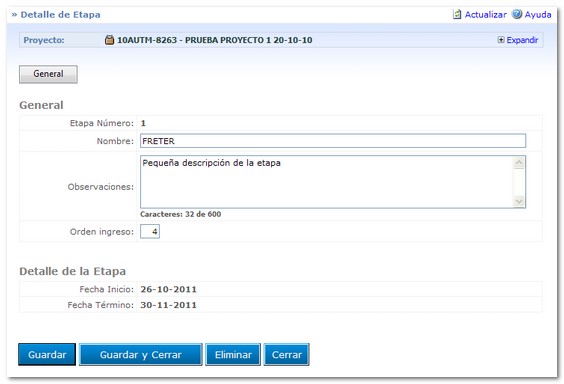The image size is (564, 384).
Task: Click the Eliminar button
Action: [x=233, y=355]
